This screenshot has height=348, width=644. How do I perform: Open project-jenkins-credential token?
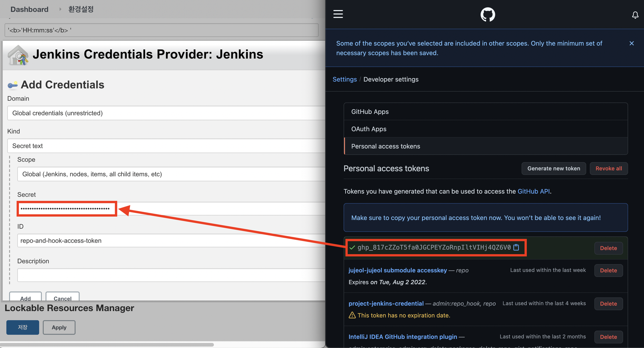(x=386, y=304)
